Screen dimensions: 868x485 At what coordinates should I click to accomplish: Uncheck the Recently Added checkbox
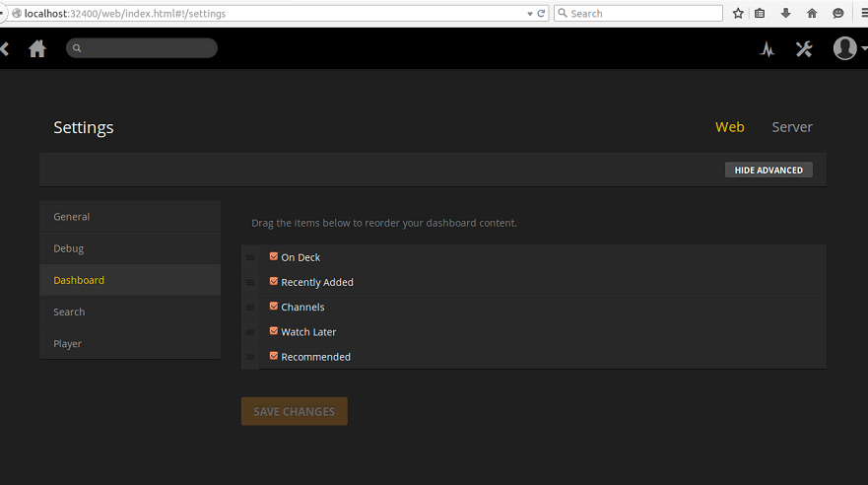point(274,281)
